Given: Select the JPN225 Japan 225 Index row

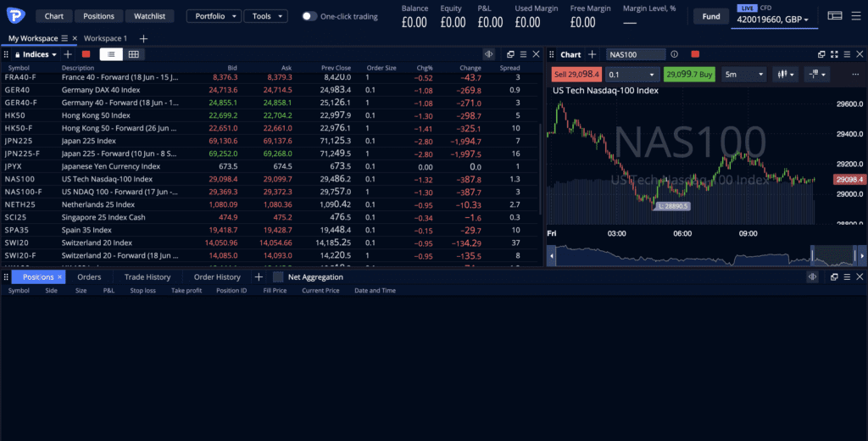Looking at the screenshot, I should click(270, 141).
